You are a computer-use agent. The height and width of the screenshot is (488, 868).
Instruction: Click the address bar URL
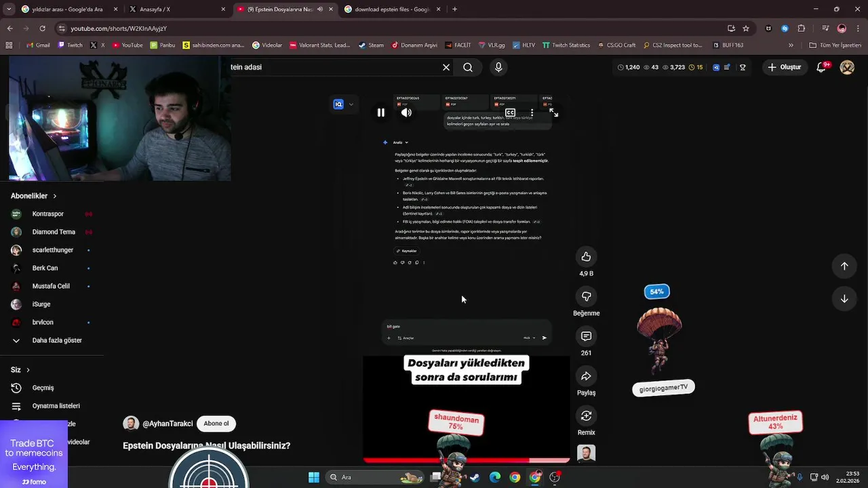click(119, 28)
